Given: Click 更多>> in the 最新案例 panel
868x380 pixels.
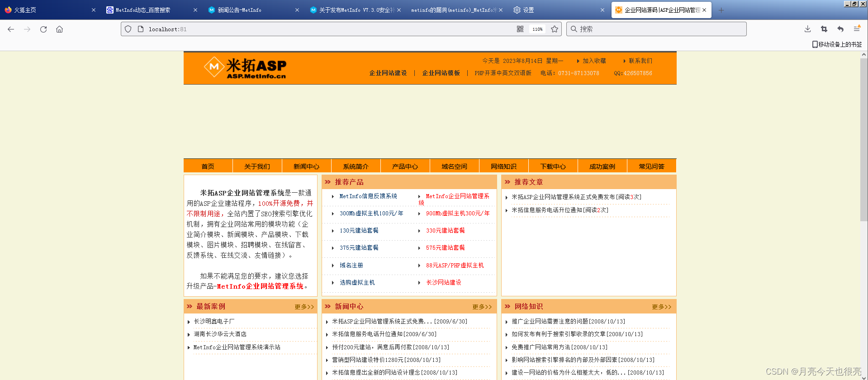Looking at the screenshot, I should [304, 307].
